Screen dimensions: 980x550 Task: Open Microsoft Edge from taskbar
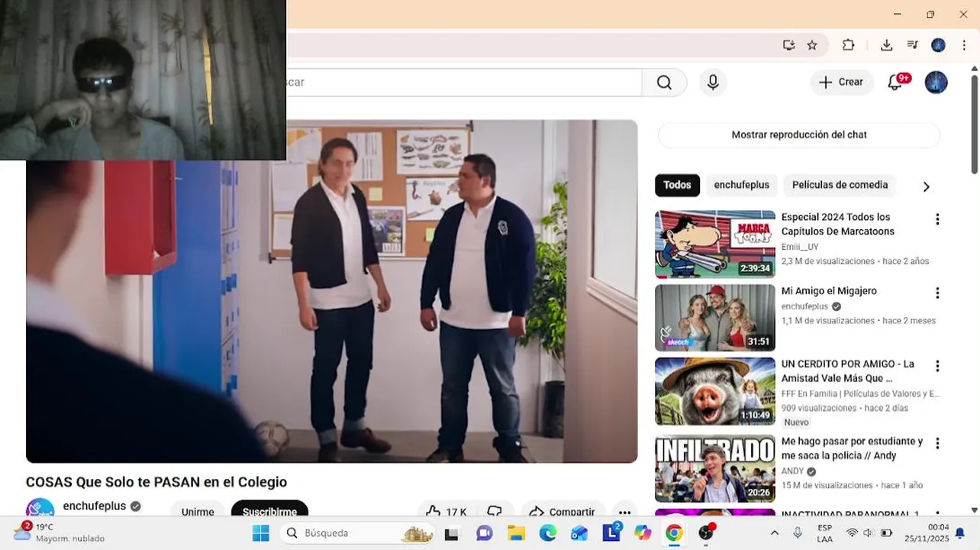548,533
